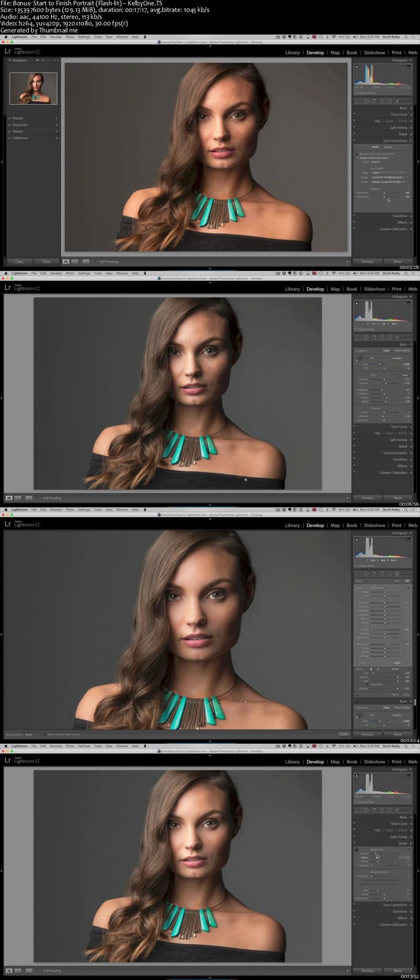420x980 pixels.
Task: Add collection with Collections plus icon
Action: point(56,138)
